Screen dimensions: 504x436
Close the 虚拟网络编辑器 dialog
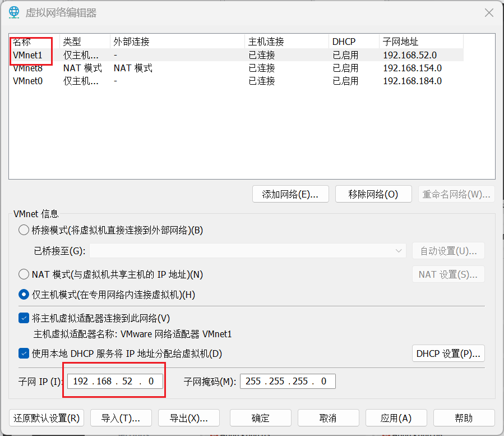(x=489, y=13)
